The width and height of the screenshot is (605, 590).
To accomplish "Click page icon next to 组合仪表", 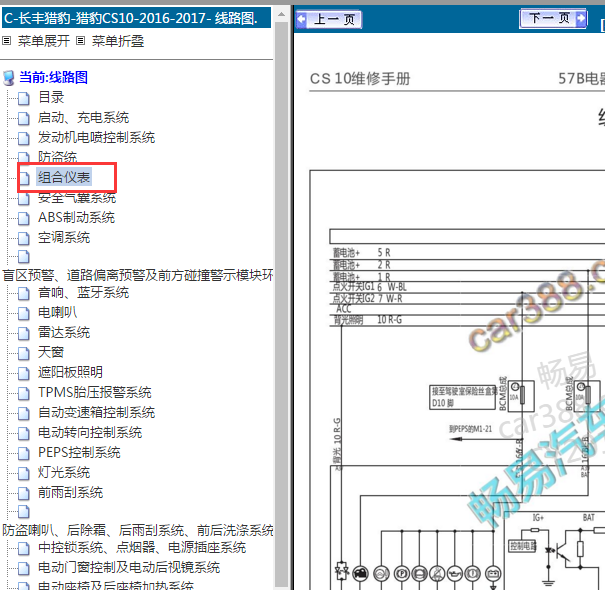I will [x=24, y=178].
